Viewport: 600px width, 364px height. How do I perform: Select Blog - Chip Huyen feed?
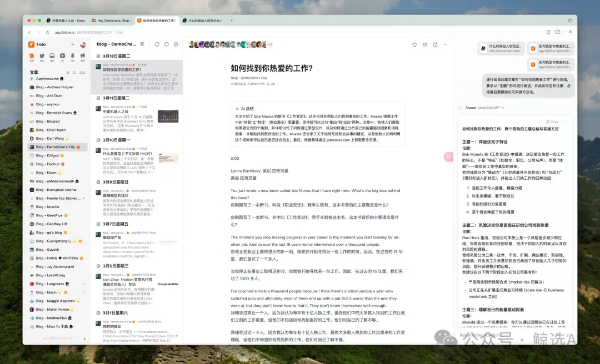tap(58, 130)
